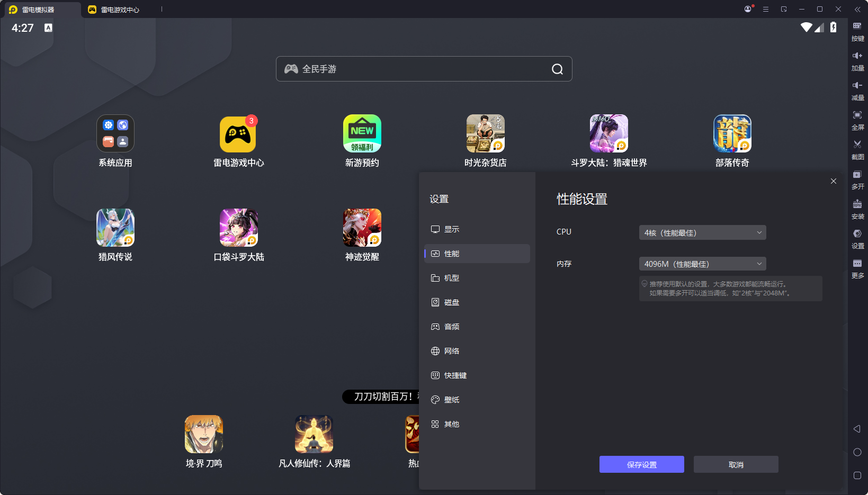The image size is (868, 495).
Task: Launch the 神迹觉醒 game icon
Action: pyautogui.click(x=362, y=228)
